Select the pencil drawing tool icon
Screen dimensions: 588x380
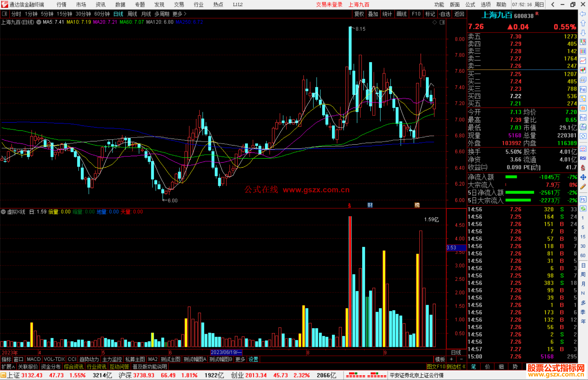pos(583,187)
